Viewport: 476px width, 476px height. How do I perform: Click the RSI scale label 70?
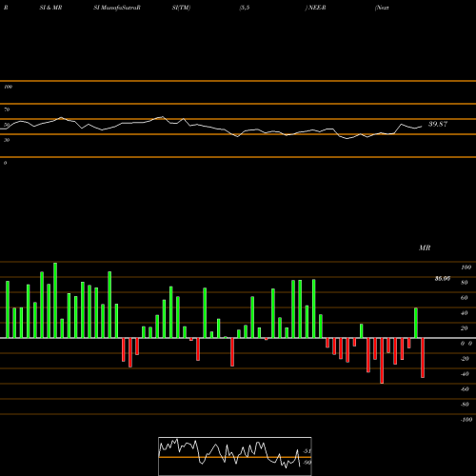7,109
